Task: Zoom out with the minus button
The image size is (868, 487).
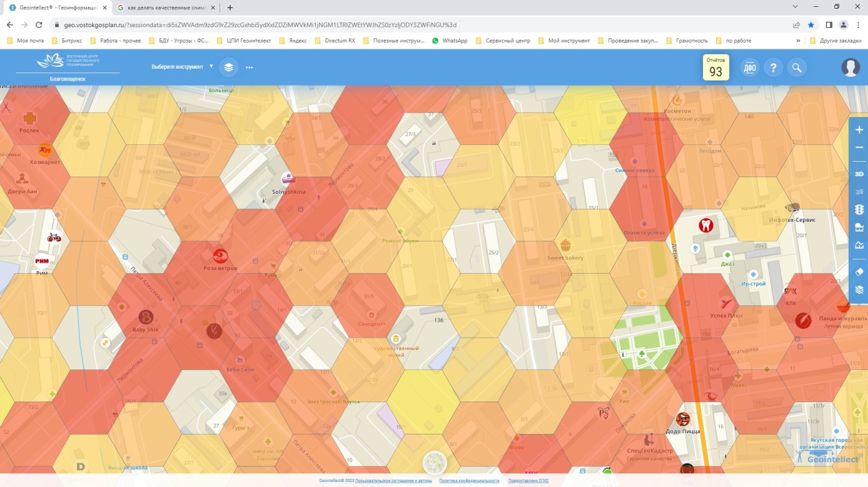Action: pyautogui.click(x=859, y=147)
